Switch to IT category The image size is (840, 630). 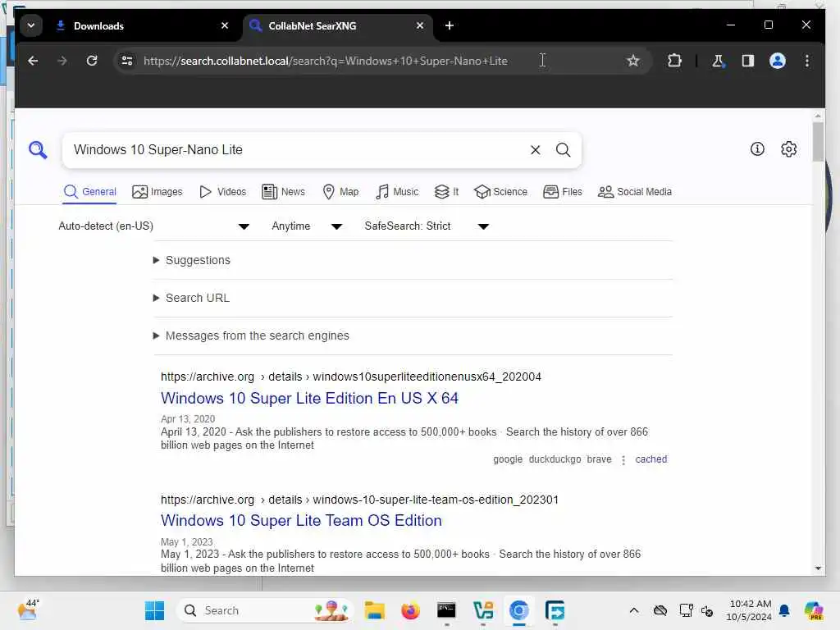pos(447,192)
